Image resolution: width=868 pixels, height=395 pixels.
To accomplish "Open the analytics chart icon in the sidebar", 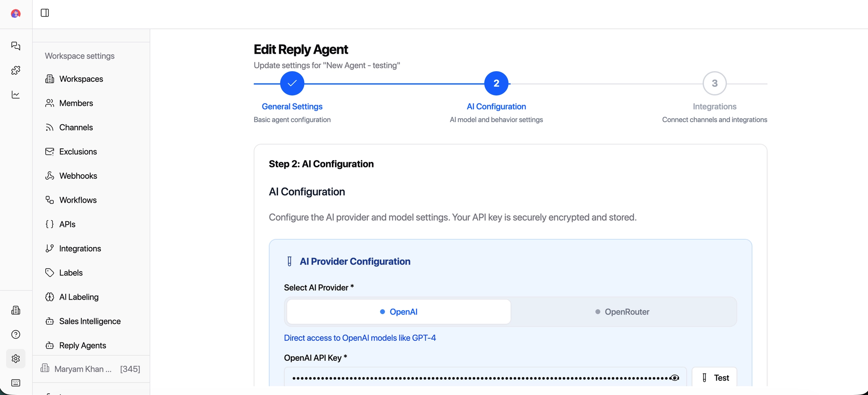I will [16, 95].
